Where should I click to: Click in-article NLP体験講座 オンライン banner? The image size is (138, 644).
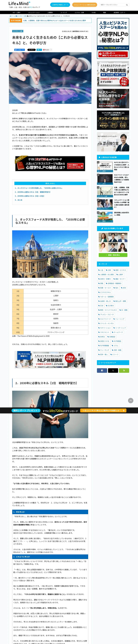coord(50,360)
